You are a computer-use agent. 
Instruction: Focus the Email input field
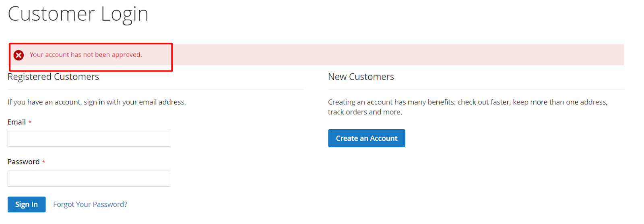click(x=89, y=139)
